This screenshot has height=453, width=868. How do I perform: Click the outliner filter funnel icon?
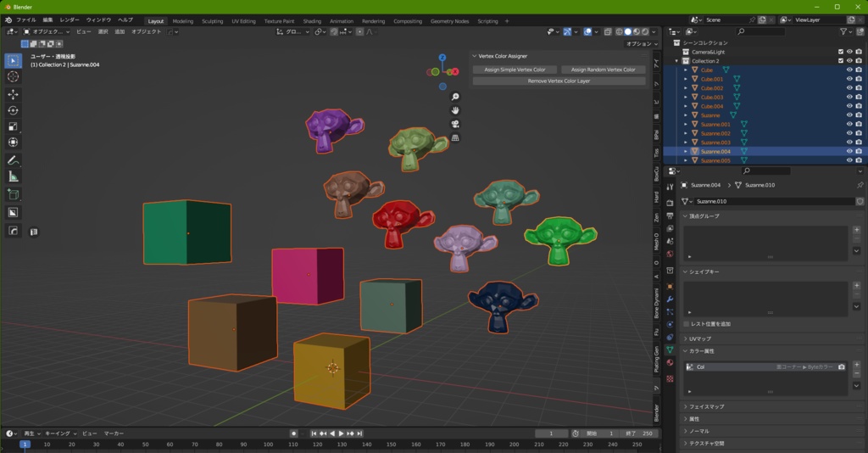pyautogui.click(x=843, y=31)
